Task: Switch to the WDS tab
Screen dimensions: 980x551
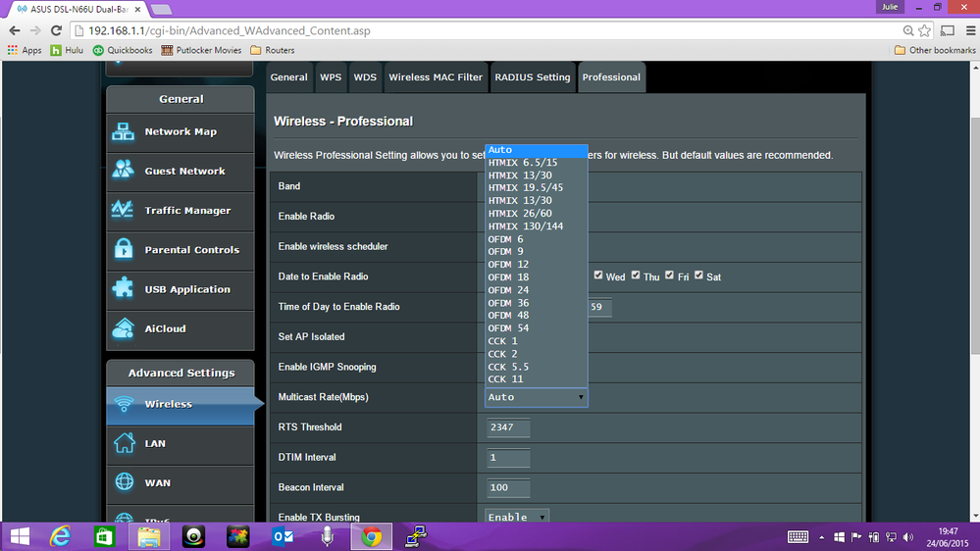Action: 365,77
